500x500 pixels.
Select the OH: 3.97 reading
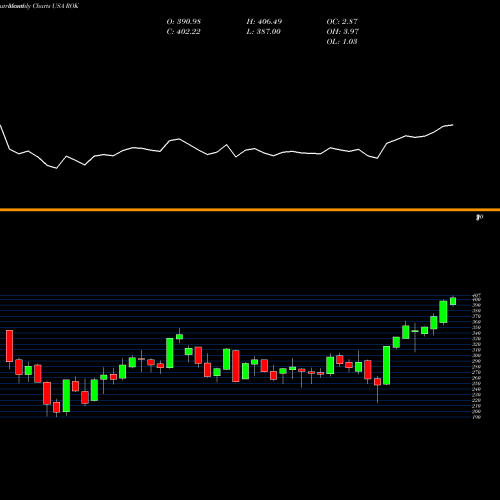coord(343,32)
